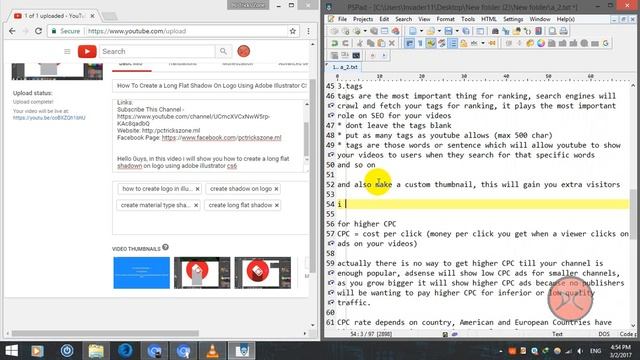Viewport: 640px width, 360px height.
Task: Switch to the a_2.txt document tab
Action: [x=344, y=67]
